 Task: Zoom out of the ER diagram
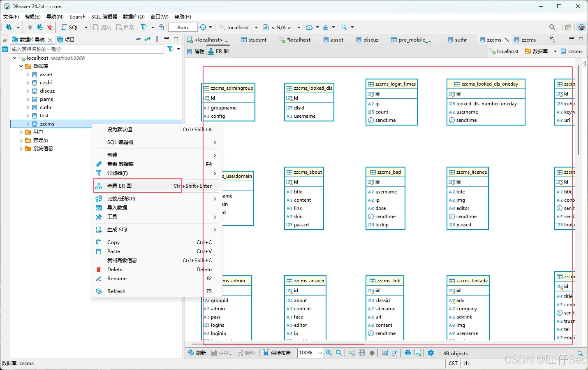339,353
